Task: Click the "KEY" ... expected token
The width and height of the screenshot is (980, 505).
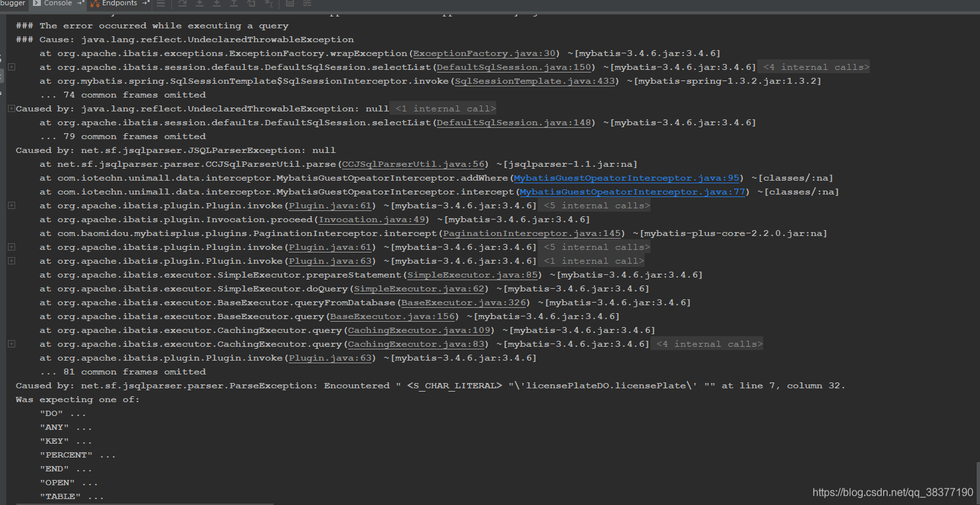Action: [x=66, y=441]
